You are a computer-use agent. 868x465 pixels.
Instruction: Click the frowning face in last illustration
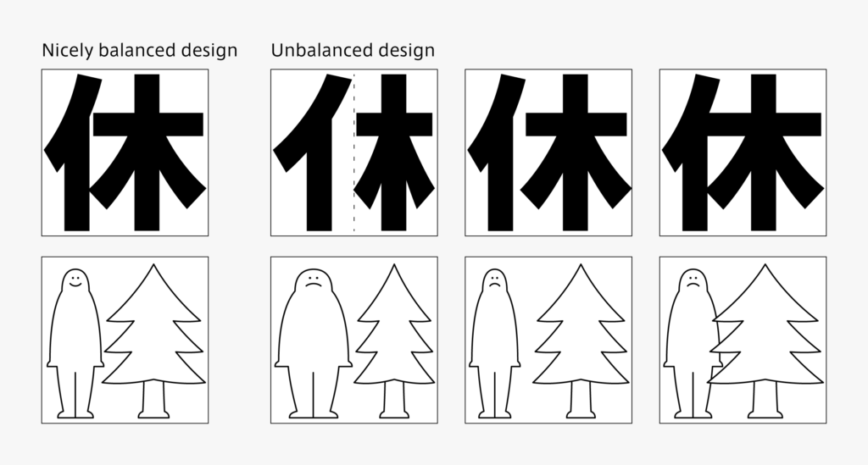(692, 281)
